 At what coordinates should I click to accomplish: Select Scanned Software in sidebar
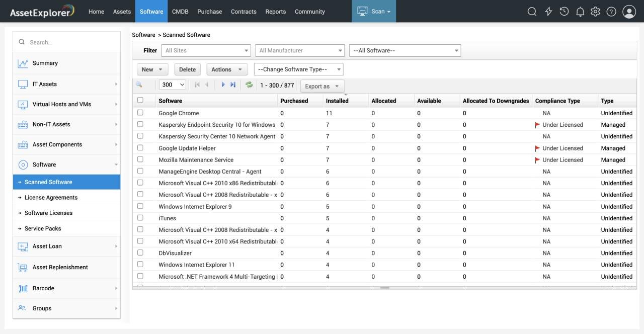66,182
